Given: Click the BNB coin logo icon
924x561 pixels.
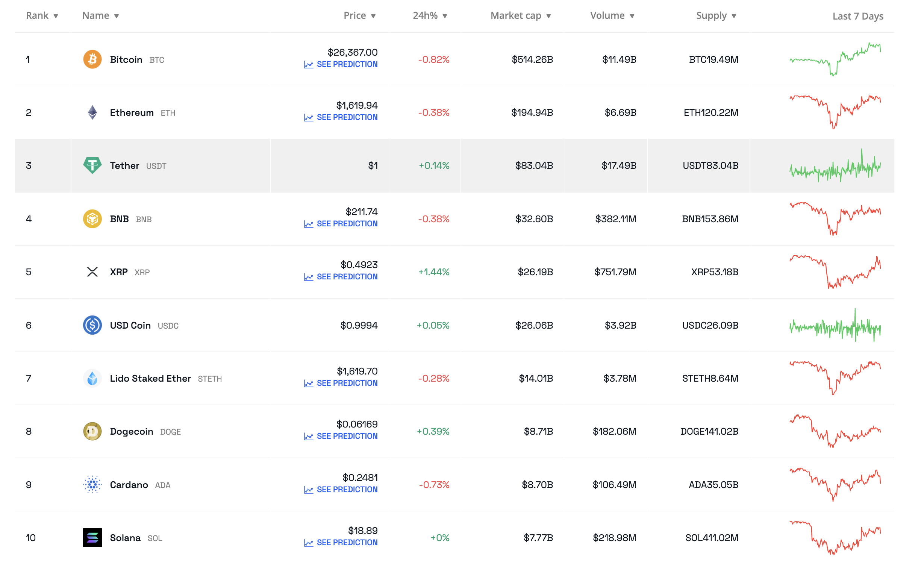Looking at the screenshot, I should (92, 219).
